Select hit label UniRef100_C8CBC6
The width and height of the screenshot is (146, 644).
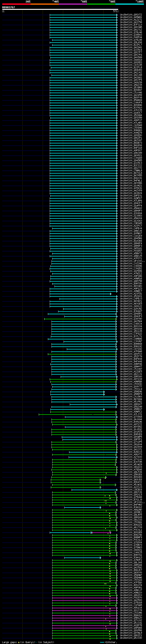click(x=131, y=490)
